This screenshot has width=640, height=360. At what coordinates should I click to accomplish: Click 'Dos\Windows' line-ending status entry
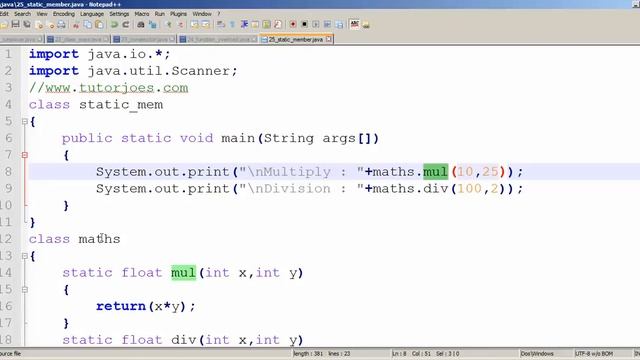(537, 353)
